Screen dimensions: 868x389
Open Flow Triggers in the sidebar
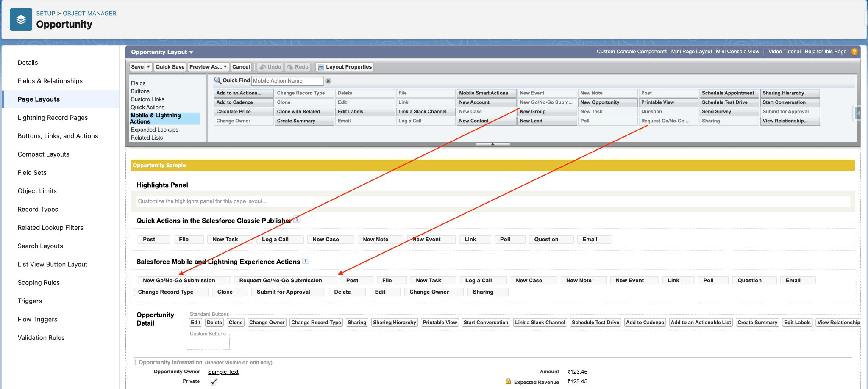click(x=37, y=319)
